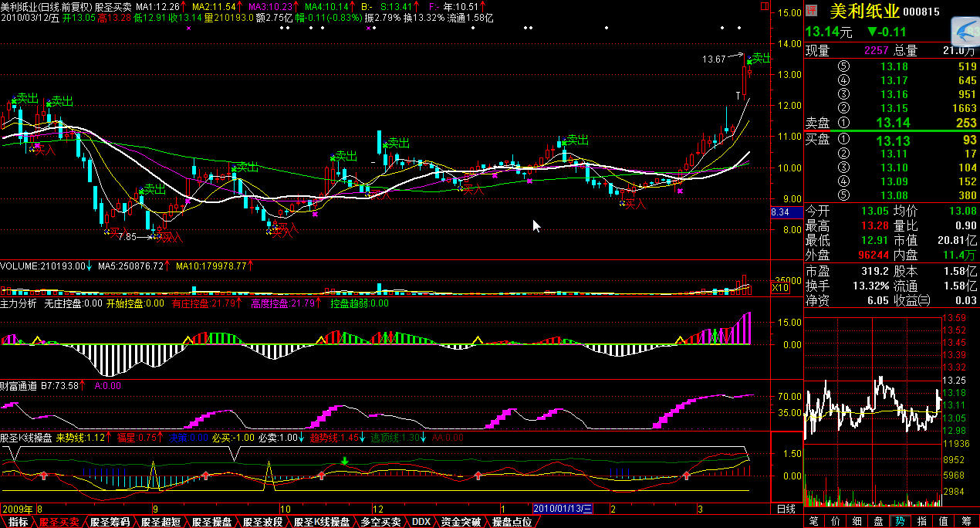Image resolution: width=980 pixels, height=528 pixels.
Task: Open the 资金突破 tab
Action: [461, 522]
